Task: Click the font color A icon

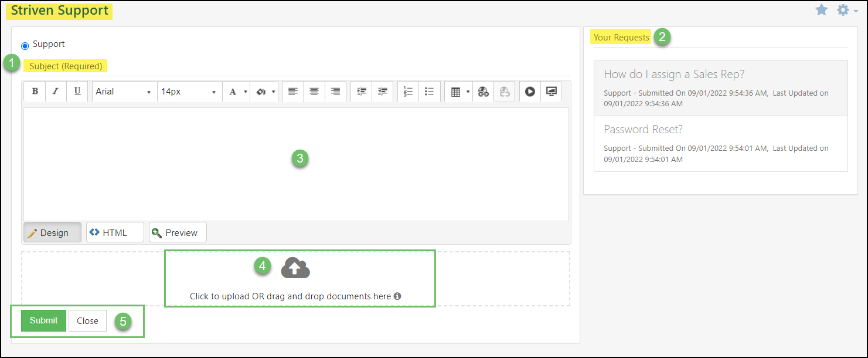Action: click(x=233, y=92)
